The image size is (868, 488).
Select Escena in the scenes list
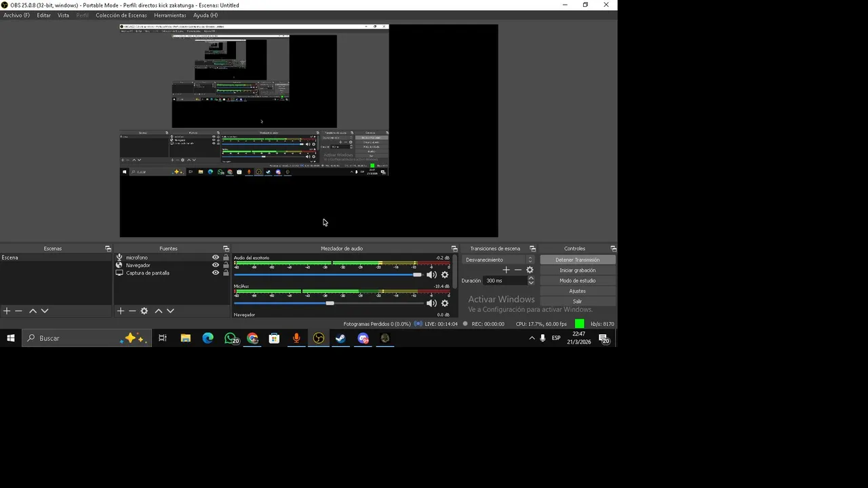click(x=56, y=258)
